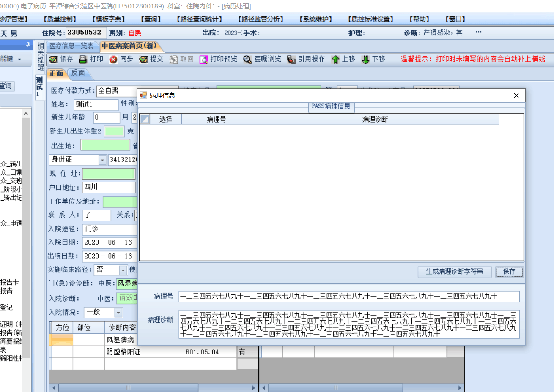This screenshot has width=554, height=392.
Task: Select the 阴盛格阳证 diagnosis cell
Action: 144,352
